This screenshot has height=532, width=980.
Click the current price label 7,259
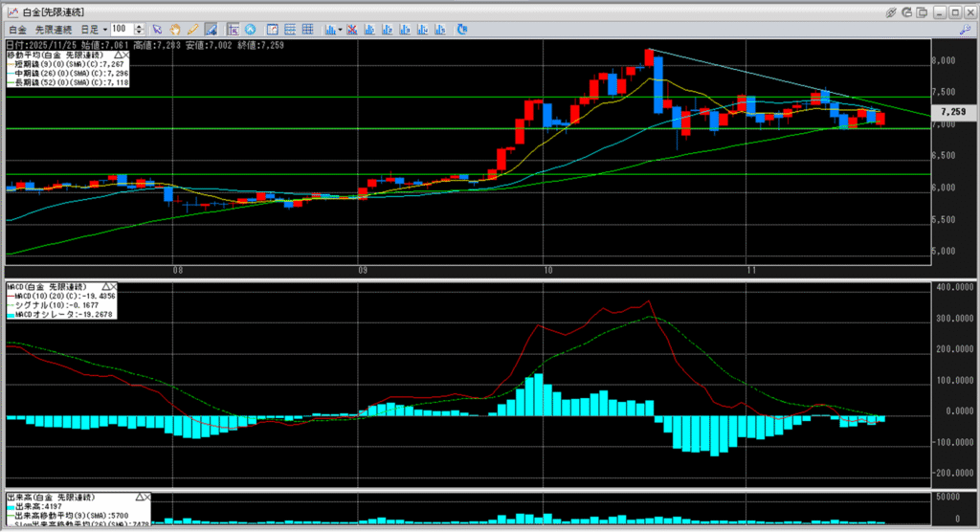coord(951,111)
